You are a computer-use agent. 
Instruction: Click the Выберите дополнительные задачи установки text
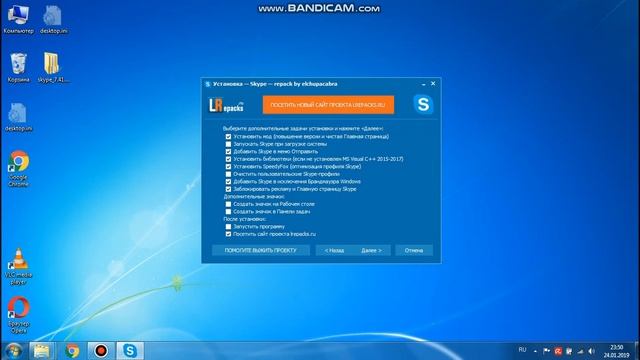303,129
